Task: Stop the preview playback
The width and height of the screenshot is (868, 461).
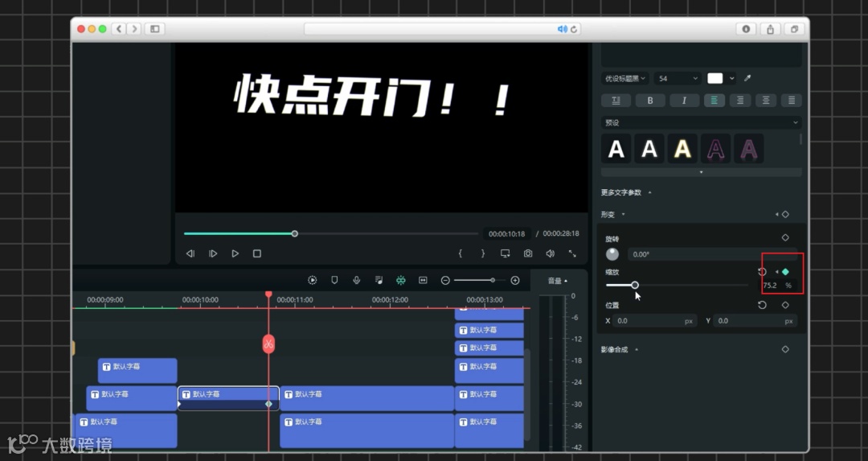Action: (x=257, y=253)
